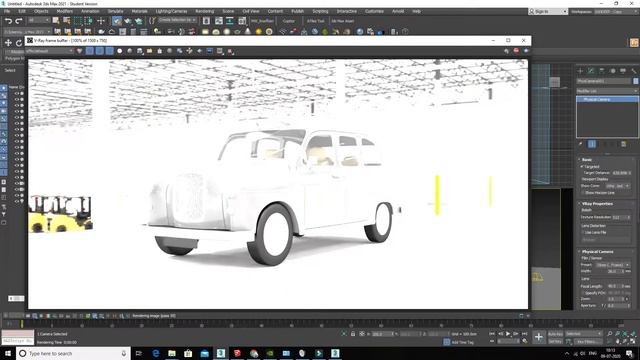Click the Redo arrow in main toolbar
640x360 pixels.
19,21
